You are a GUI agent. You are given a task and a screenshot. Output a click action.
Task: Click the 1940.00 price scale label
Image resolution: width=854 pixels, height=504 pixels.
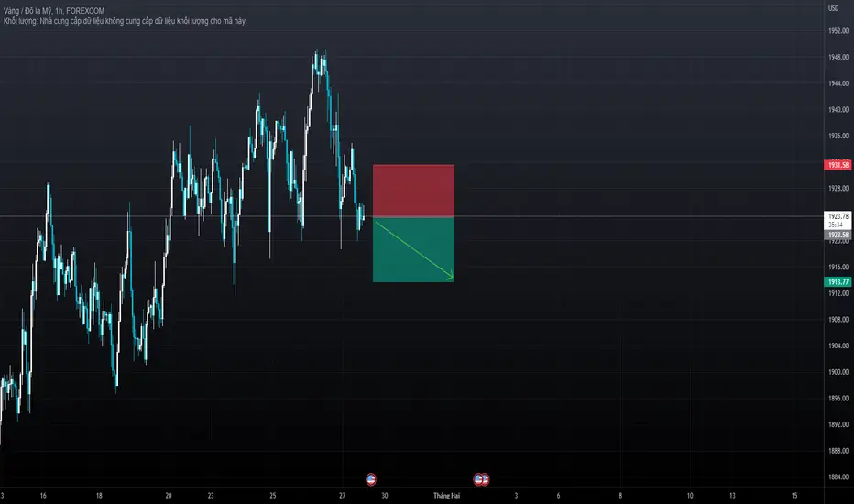838,110
